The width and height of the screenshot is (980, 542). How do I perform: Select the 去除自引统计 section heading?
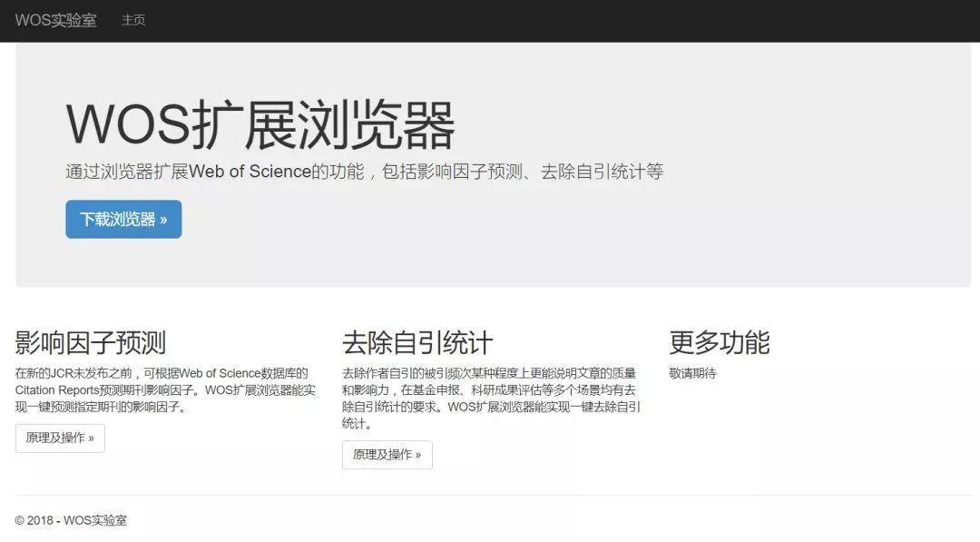click(417, 343)
